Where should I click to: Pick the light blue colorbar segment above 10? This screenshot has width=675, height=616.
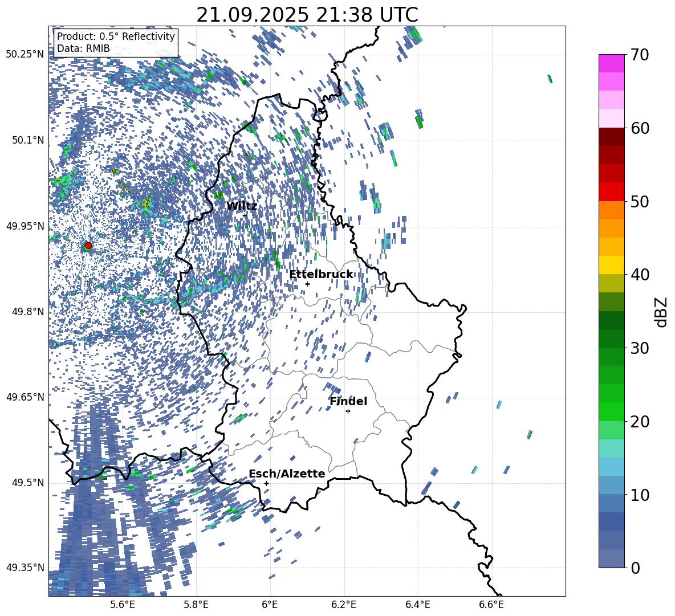(x=611, y=485)
